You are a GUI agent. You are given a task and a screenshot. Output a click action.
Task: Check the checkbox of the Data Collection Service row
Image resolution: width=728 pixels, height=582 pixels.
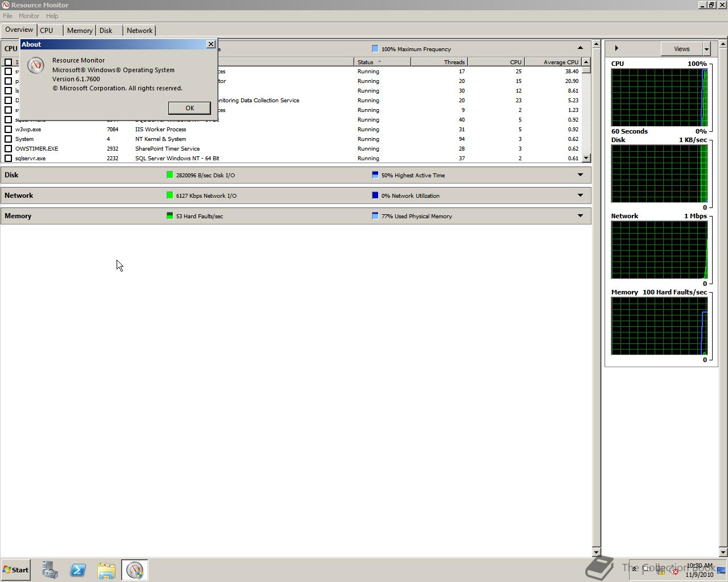8,101
